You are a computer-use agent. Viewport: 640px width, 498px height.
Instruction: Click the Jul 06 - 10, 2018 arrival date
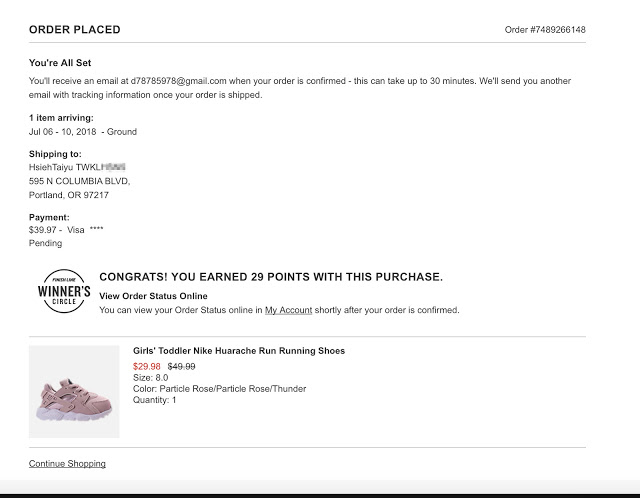83,132
